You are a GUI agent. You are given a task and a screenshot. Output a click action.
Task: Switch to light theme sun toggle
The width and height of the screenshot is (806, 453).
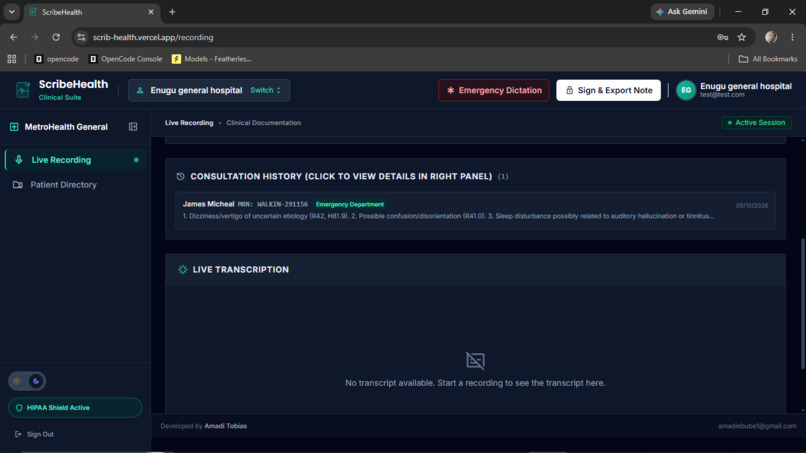pos(17,381)
